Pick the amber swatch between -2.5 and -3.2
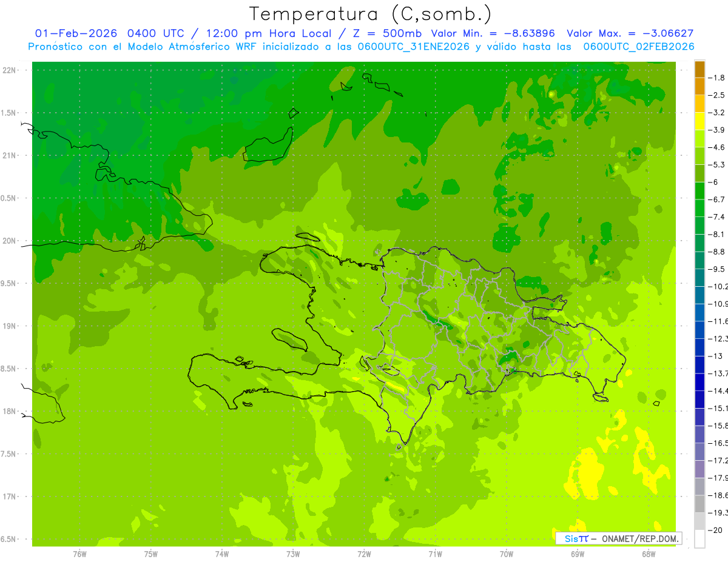728x562 pixels. pos(699,104)
